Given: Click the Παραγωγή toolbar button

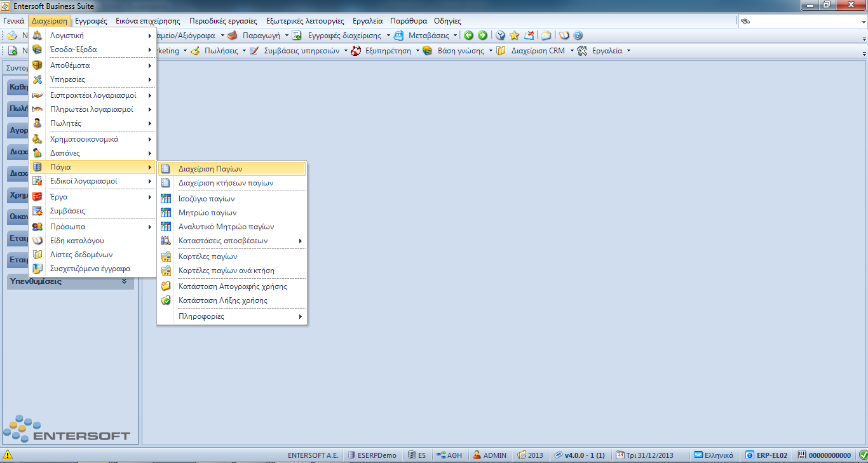Looking at the screenshot, I should click(254, 36).
